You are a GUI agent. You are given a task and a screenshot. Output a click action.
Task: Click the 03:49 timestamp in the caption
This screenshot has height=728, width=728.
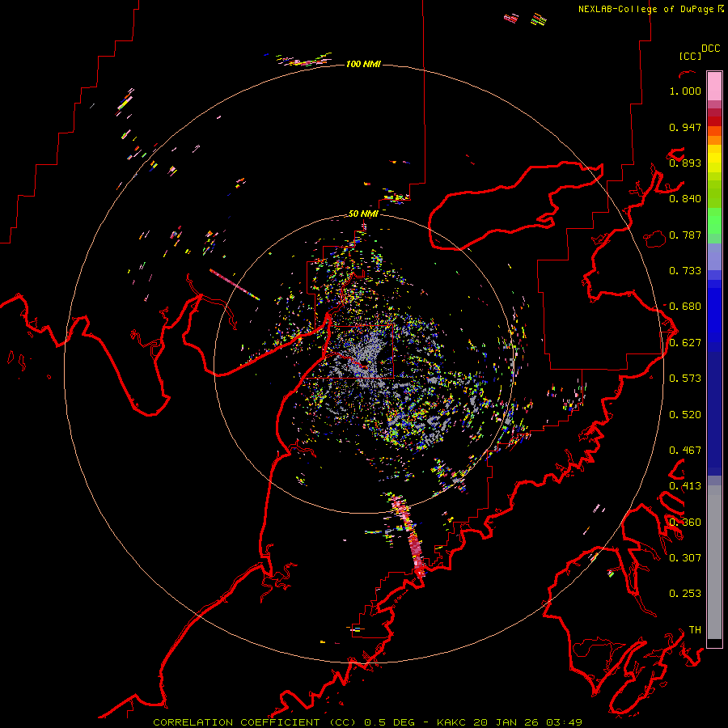coord(564,722)
